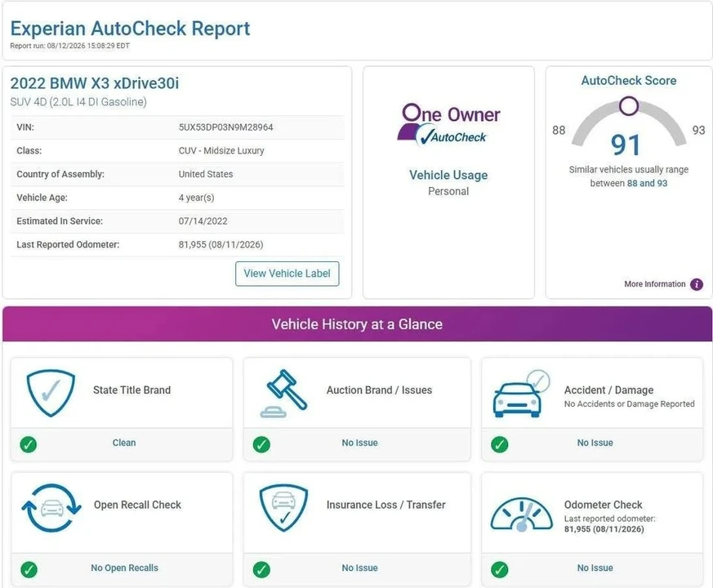The width and height of the screenshot is (713, 588).
Task: Click the Vehicle Usage heading
Action: point(448,175)
